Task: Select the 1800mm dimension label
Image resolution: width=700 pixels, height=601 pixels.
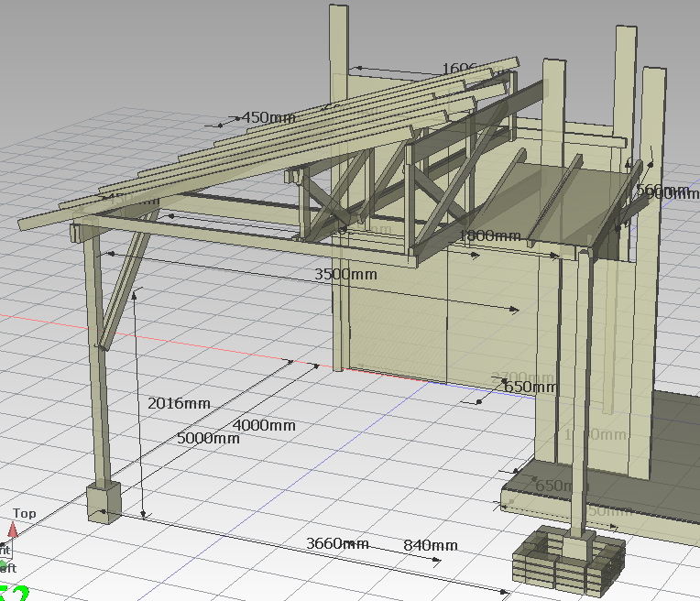Action: tap(490, 235)
